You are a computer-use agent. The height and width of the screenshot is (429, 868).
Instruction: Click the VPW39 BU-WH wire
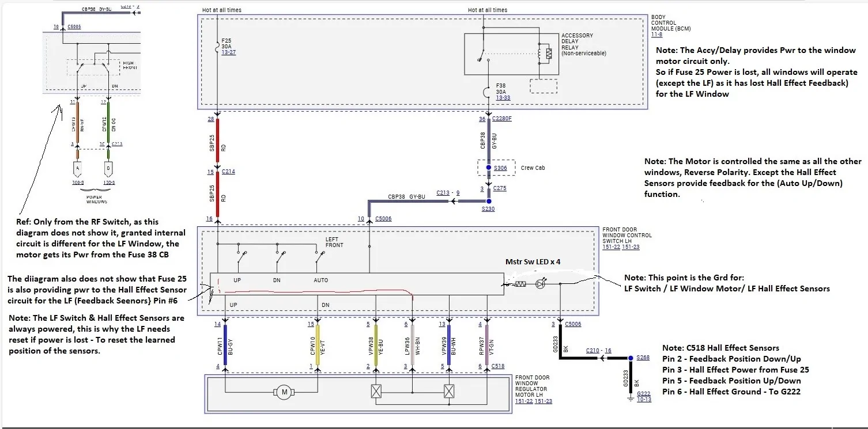(449, 344)
